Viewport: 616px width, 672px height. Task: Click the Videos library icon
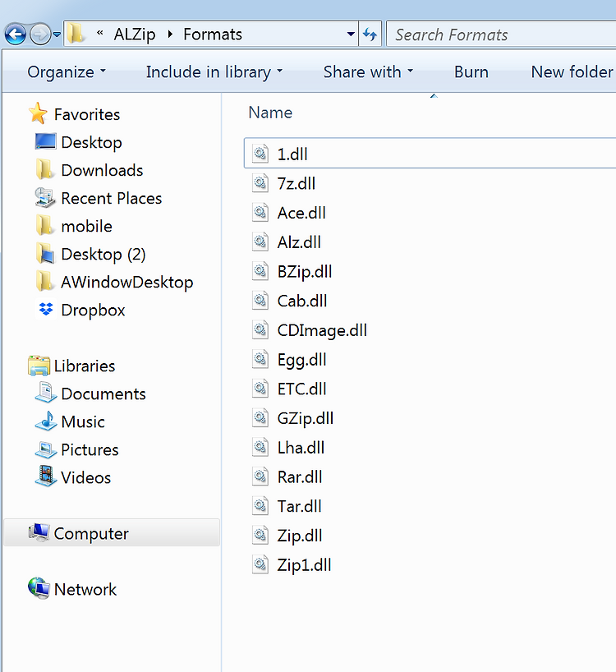pos(46,476)
